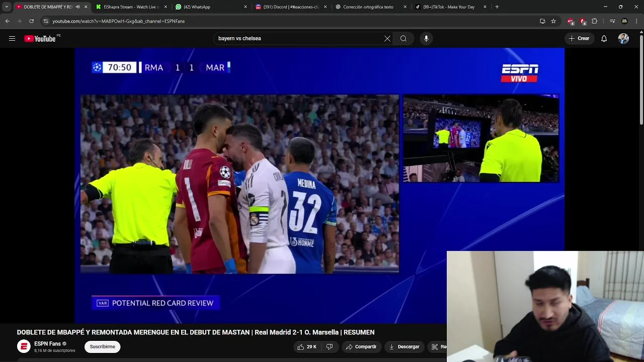
Task: Open the ESPN Fans channel avatar
Action: coord(24,346)
